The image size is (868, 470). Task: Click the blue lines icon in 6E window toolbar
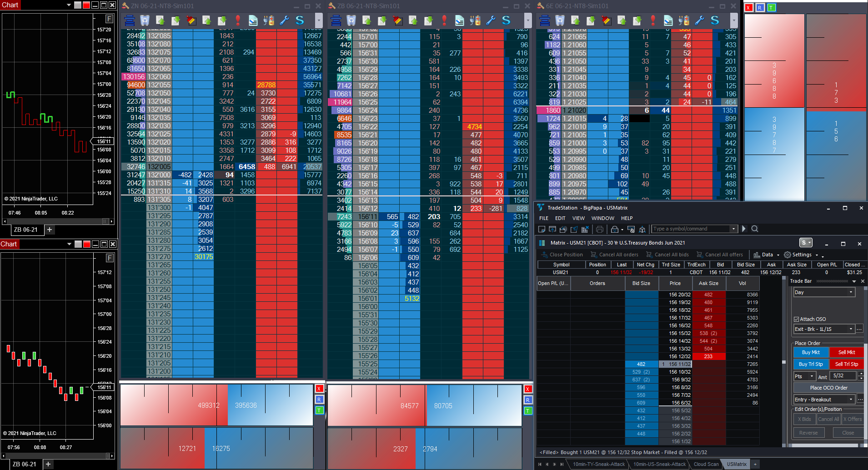[545, 20]
